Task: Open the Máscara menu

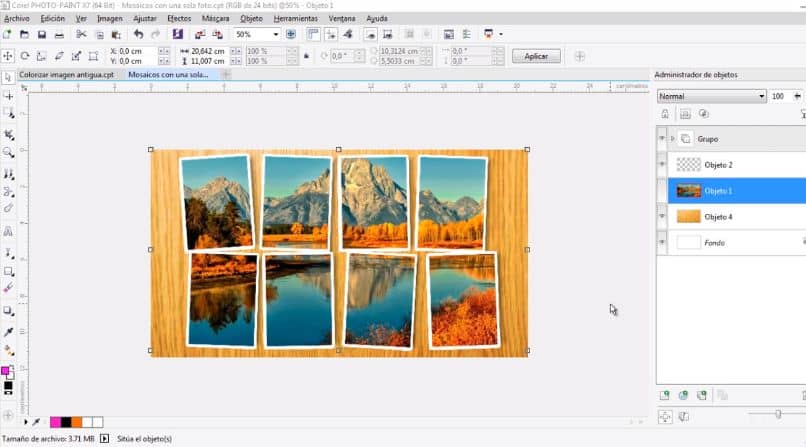Action: click(215, 18)
